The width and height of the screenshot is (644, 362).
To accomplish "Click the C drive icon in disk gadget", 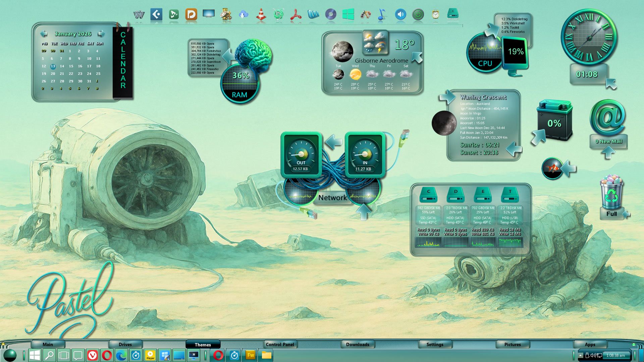I will coord(428,195).
